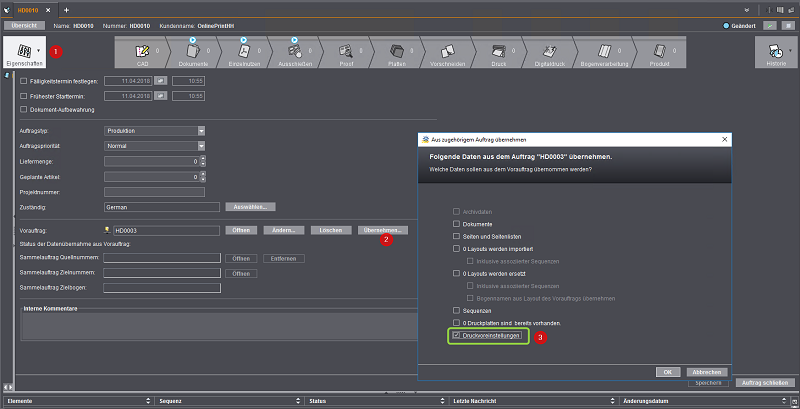Open the Einzelnutzen workflow step
The image size is (800, 409).
coord(245,52)
